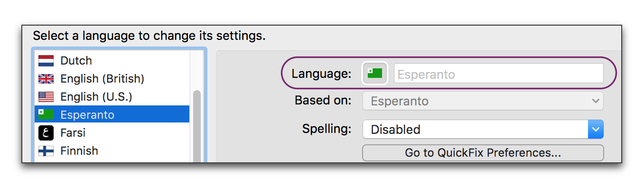
Task: Click the Spelling label
Action: 327,129
